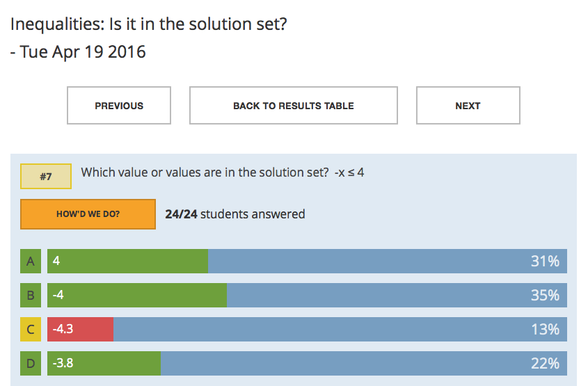The image size is (588, 386).
Task: Click the Inequalities quiz title
Action: 149,24
